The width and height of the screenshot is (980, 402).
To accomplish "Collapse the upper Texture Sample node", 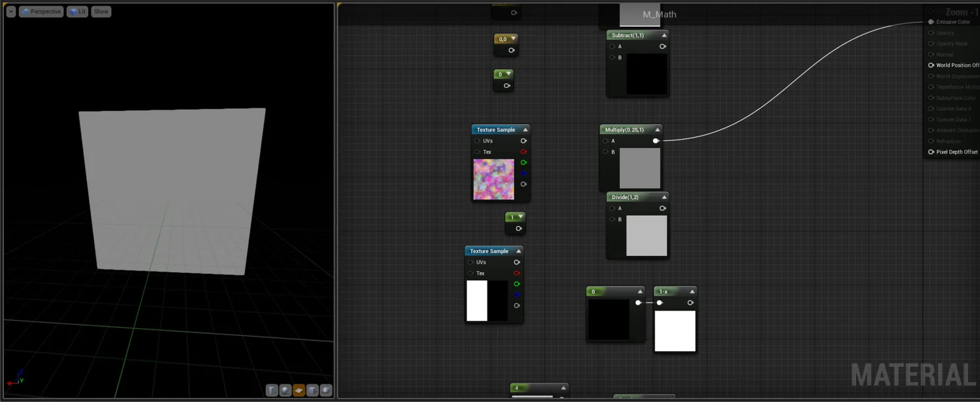I will click(x=525, y=129).
